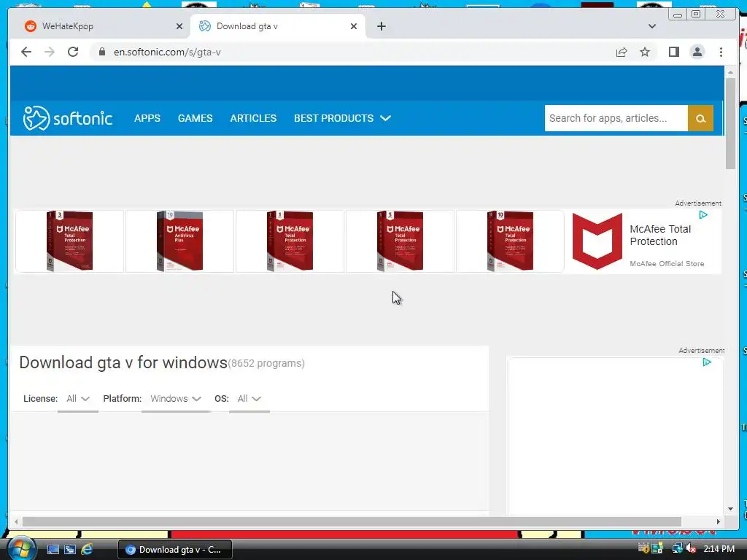Click McAfee Official Store text

[x=667, y=264]
